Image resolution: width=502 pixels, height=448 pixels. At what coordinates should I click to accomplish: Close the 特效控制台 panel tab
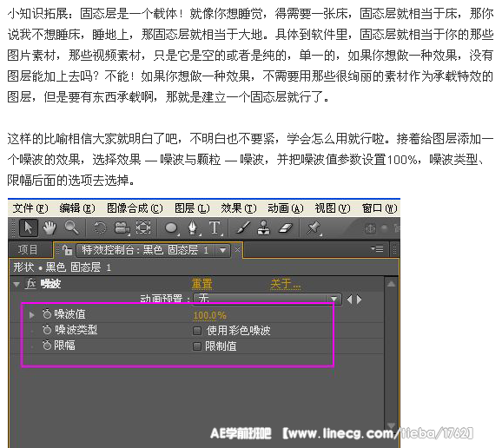[238, 250]
